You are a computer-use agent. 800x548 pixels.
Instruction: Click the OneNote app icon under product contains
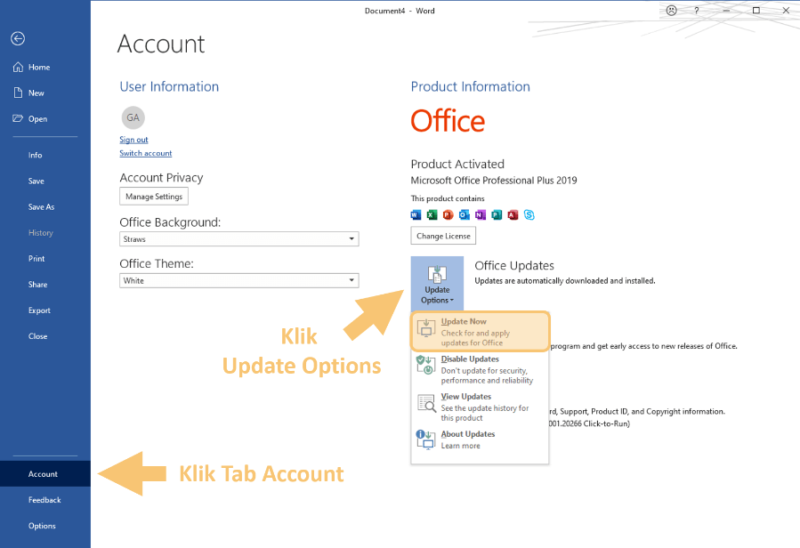[480, 215]
